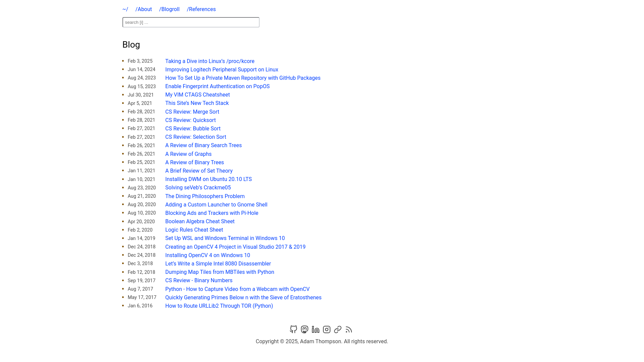Open Taking a Dive into Linux's /proc/kcore
This screenshot has width=644, height=362.
tap(210, 61)
